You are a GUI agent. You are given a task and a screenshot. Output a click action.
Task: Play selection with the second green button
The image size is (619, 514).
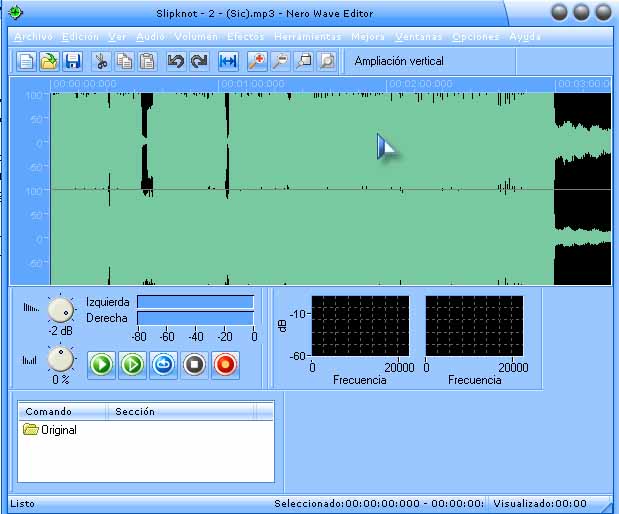click(132, 365)
